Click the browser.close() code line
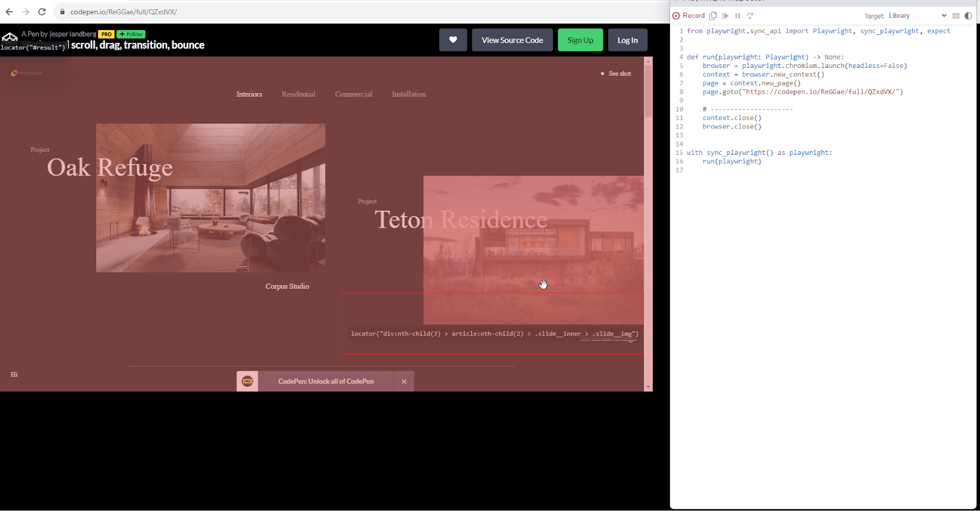 tap(732, 127)
